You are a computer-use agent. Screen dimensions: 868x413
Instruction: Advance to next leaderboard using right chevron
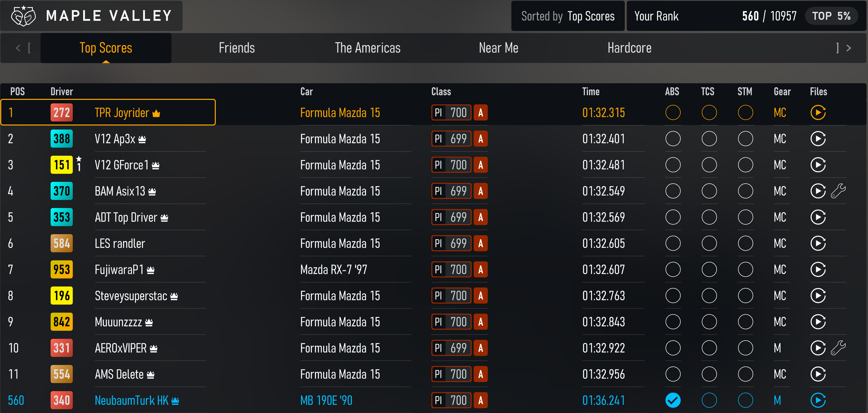pos(849,48)
